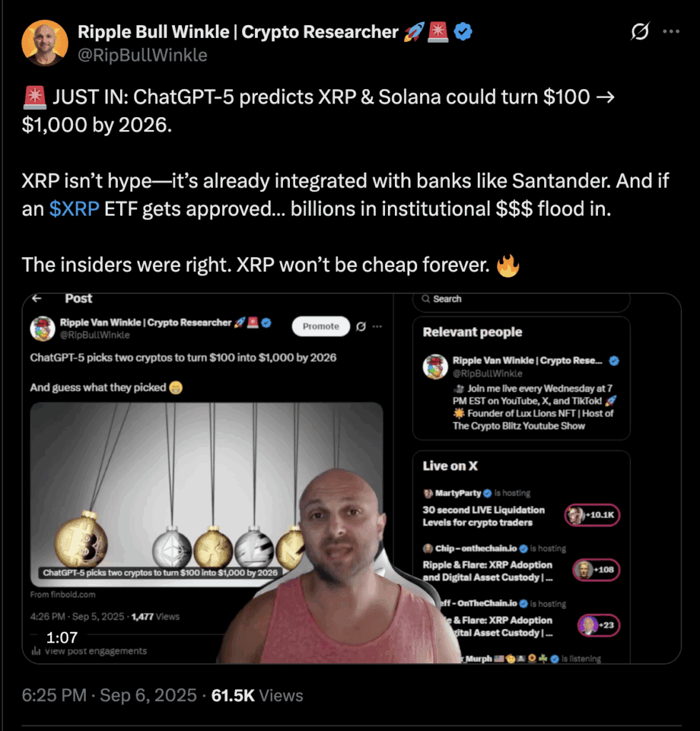This screenshot has height=731, width=700.
Task: Click the Search input field
Action: tap(521, 301)
